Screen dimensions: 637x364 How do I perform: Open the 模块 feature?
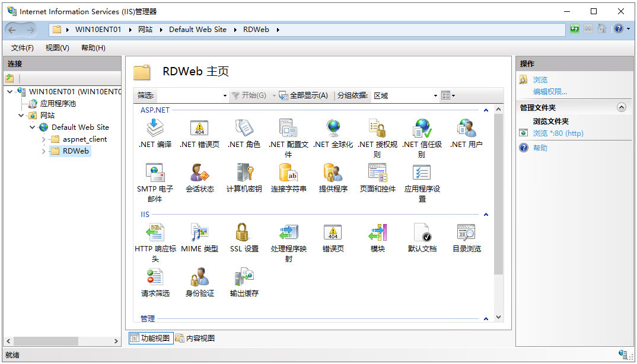(x=377, y=238)
